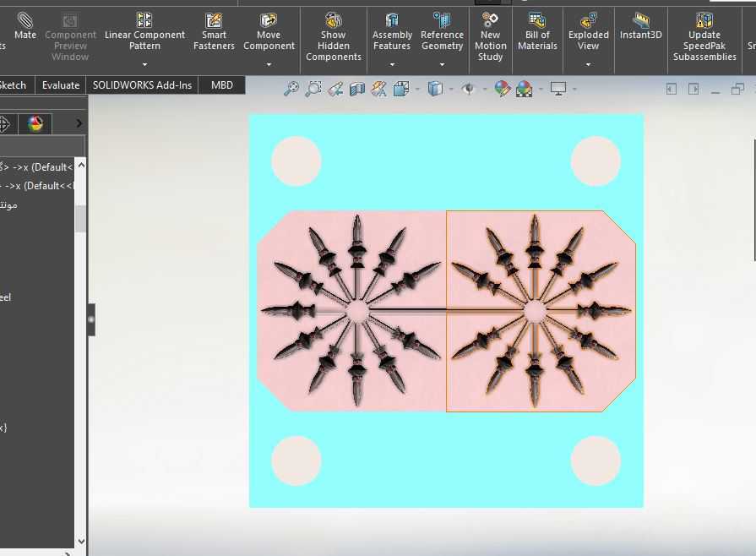Open Move Component dropdown arrow
The height and width of the screenshot is (556, 756).
pyautogui.click(x=269, y=64)
